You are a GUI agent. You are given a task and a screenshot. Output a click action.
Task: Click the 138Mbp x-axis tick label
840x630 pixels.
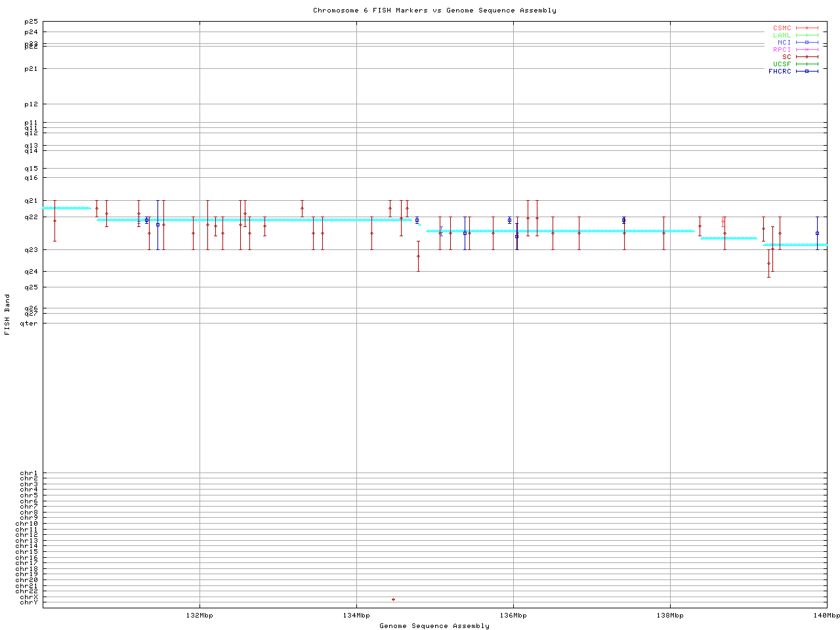coord(670,616)
